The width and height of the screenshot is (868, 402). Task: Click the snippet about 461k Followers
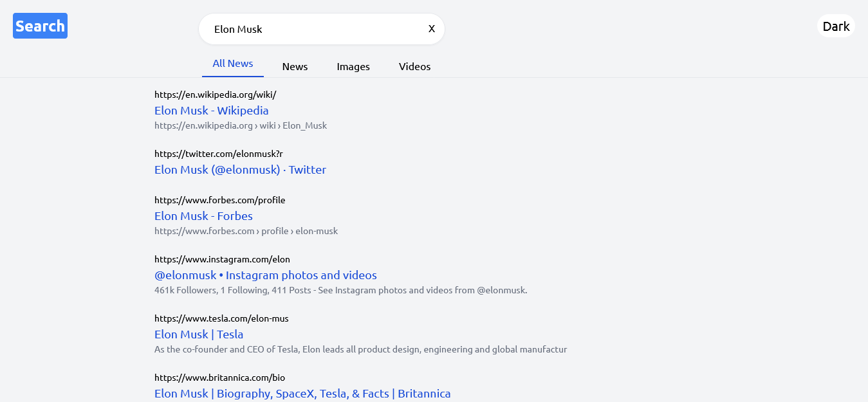(340, 290)
